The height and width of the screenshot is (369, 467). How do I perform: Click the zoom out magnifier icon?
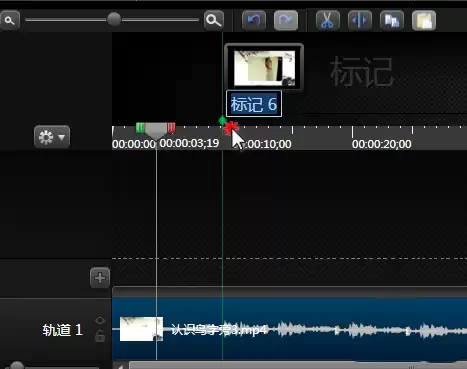(10, 20)
